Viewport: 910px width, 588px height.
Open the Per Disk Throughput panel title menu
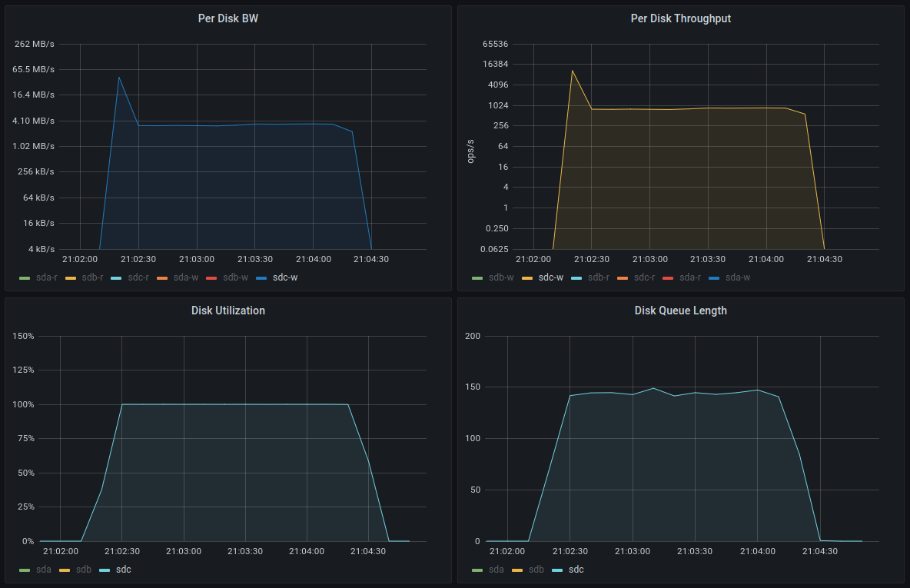pyautogui.click(x=680, y=18)
